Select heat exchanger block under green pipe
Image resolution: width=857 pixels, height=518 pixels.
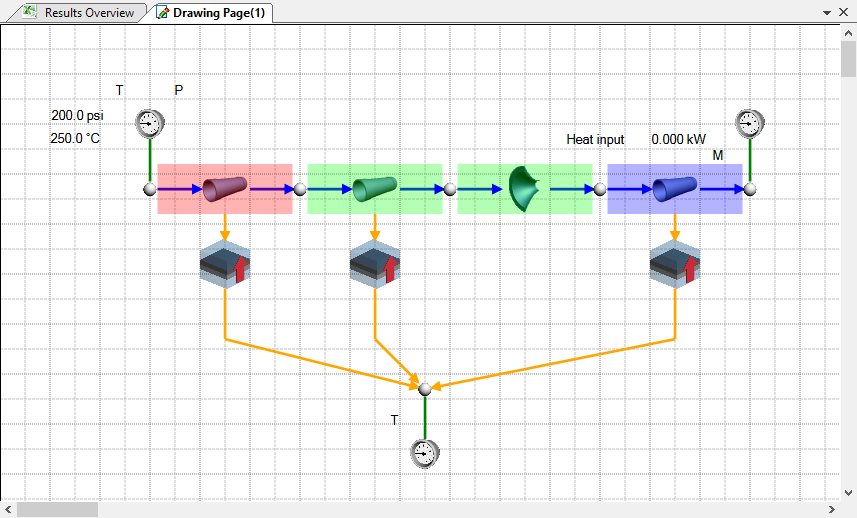click(x=374, y=264)
